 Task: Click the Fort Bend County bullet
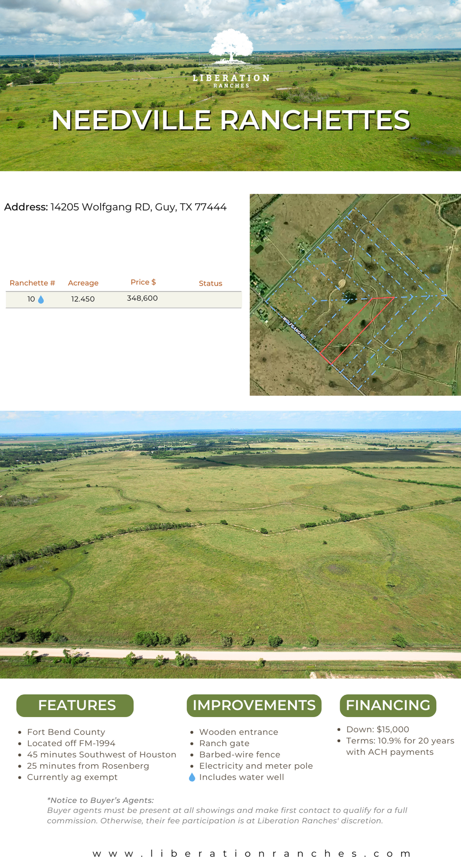tap(66, 732)
